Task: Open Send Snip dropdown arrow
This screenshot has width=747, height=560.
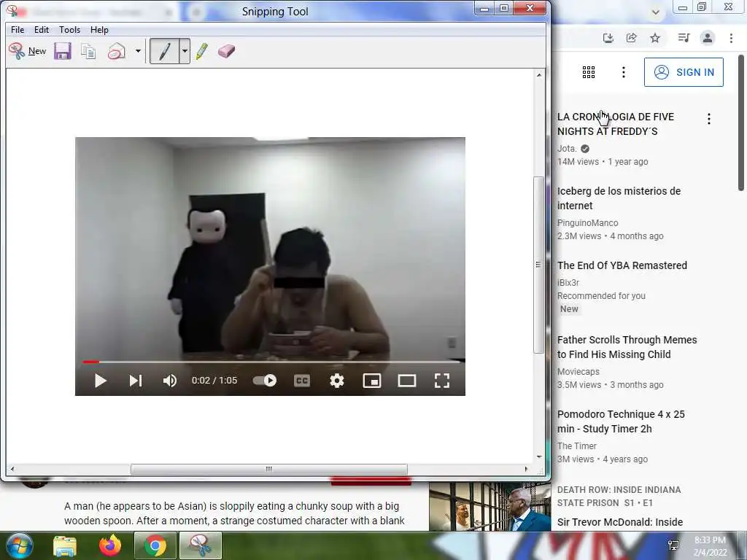Action: click(138, 51)
